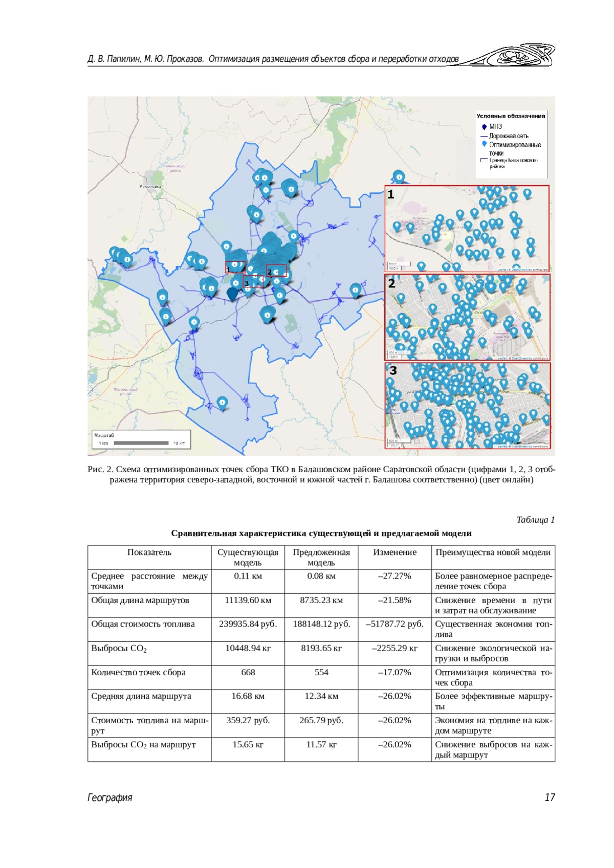Click the red rectangle labeled 1 on main map

pyautogui.click(x=235, y=267)
